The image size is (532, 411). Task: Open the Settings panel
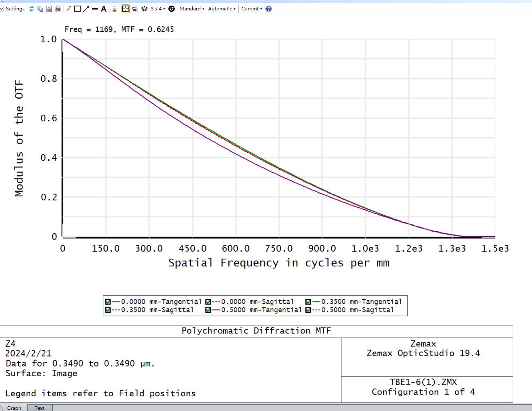[x=15, y=9]
